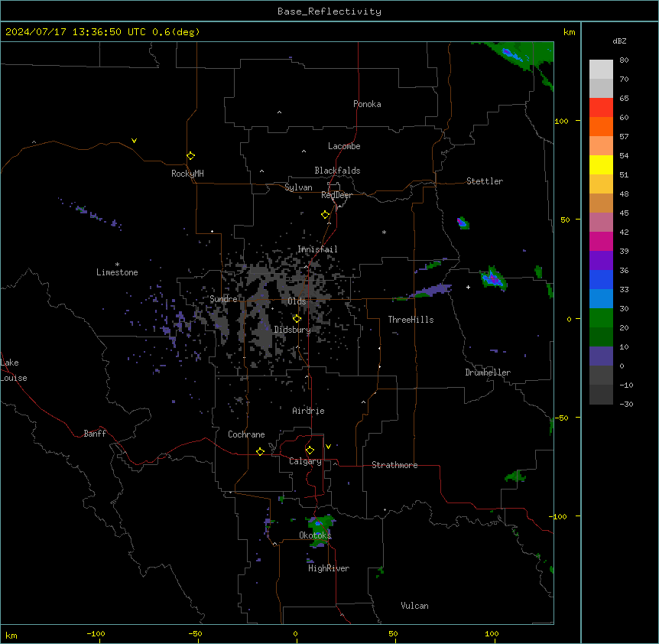Image resolution: width=659 pixels, height=644 pixels.
Task: Click the dBZ legend heading
Action: [x=619, y=41]
